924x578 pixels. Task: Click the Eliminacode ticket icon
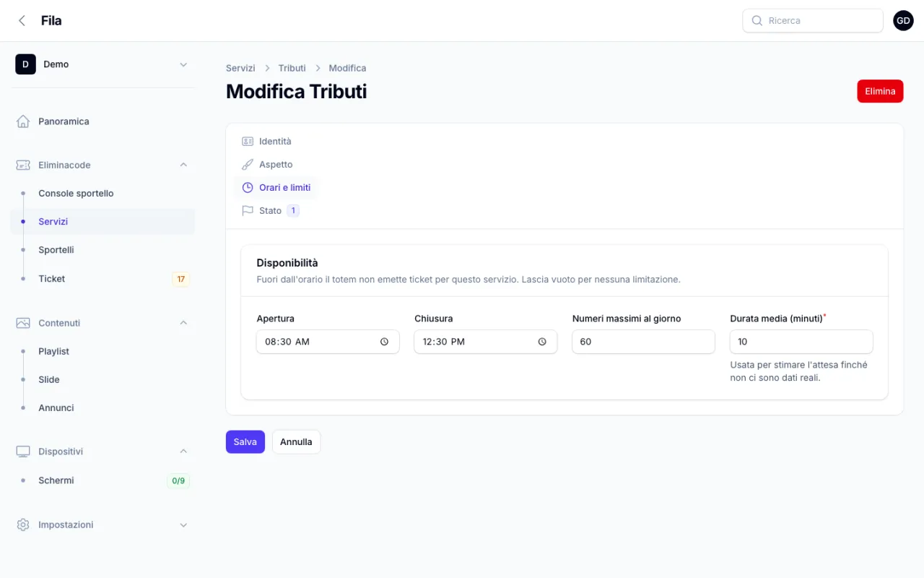click(23, 165)
